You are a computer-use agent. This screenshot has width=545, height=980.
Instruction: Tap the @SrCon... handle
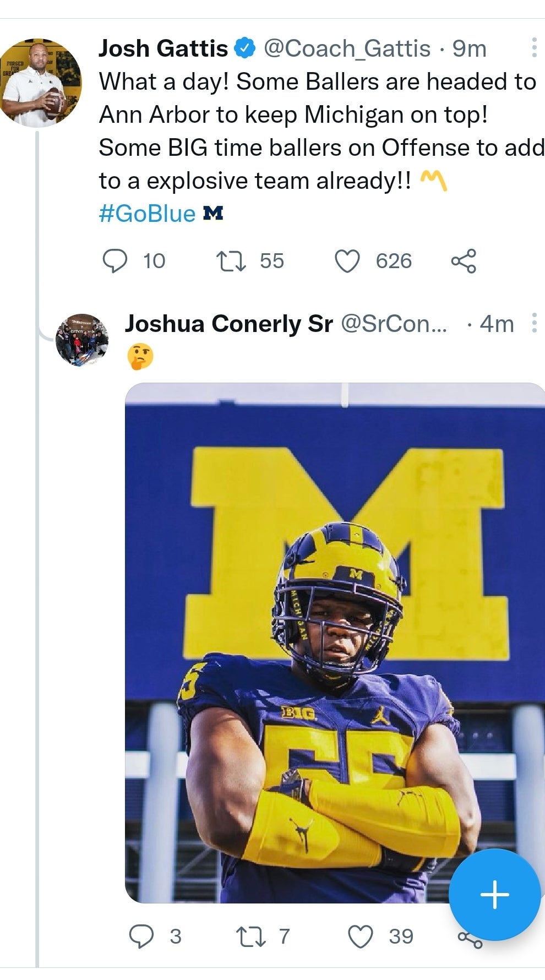click(394, 324)
